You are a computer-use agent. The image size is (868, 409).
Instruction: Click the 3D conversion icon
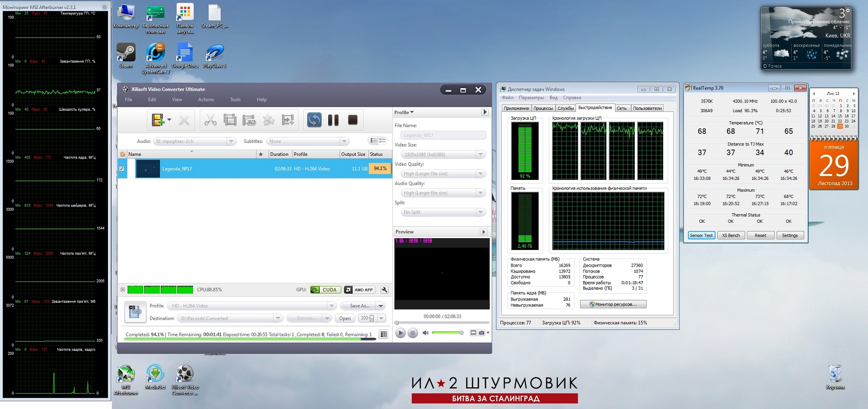(x=249, y=120)
